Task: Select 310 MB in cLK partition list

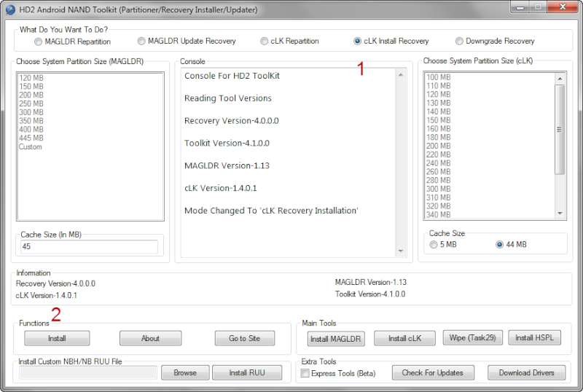Action: click(x=439, y=197)
